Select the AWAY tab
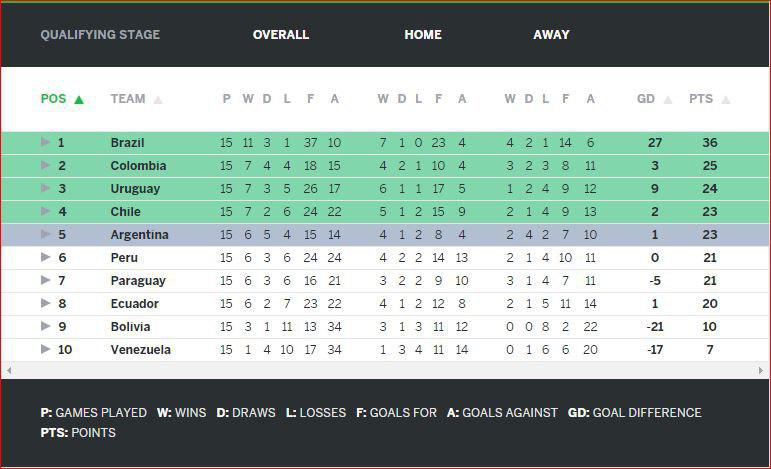The height and width of the screenshot is (469, 771). [551, 35]
